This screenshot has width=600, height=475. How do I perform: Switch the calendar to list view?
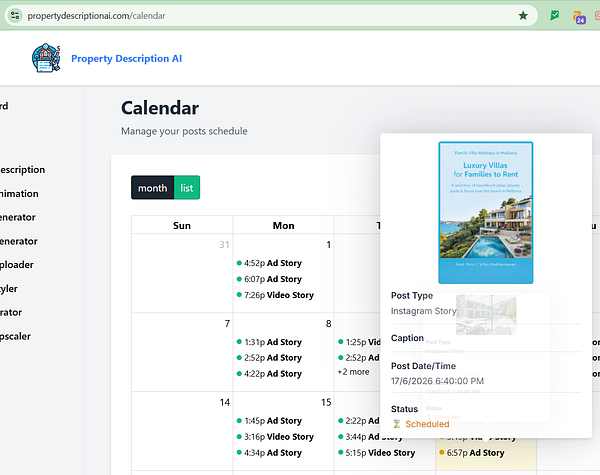click(187, 188)
